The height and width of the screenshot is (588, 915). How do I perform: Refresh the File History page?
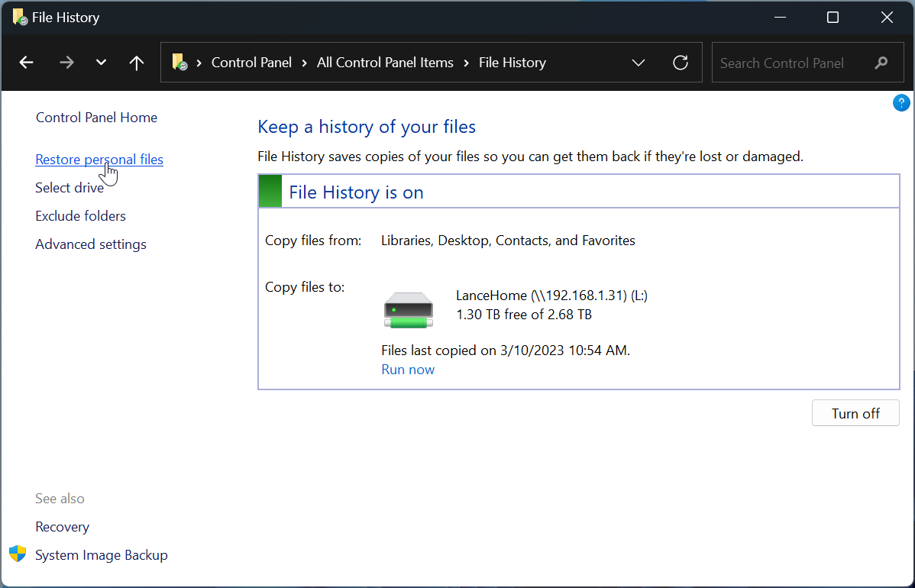[681, 63]
